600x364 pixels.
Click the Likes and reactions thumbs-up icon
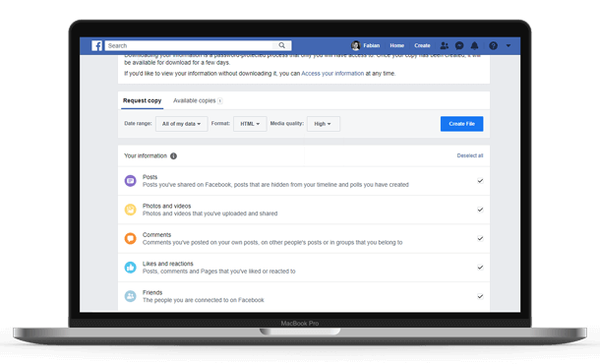tap(130, 268)
